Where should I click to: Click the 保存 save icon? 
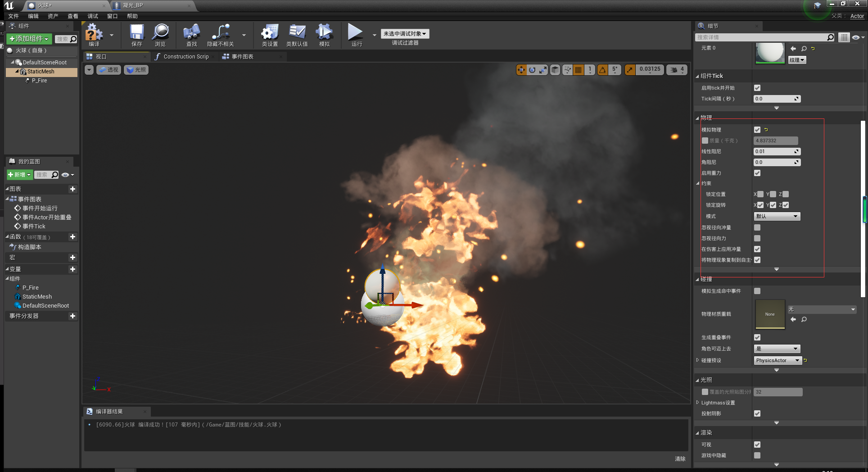[x=137, y=35]
